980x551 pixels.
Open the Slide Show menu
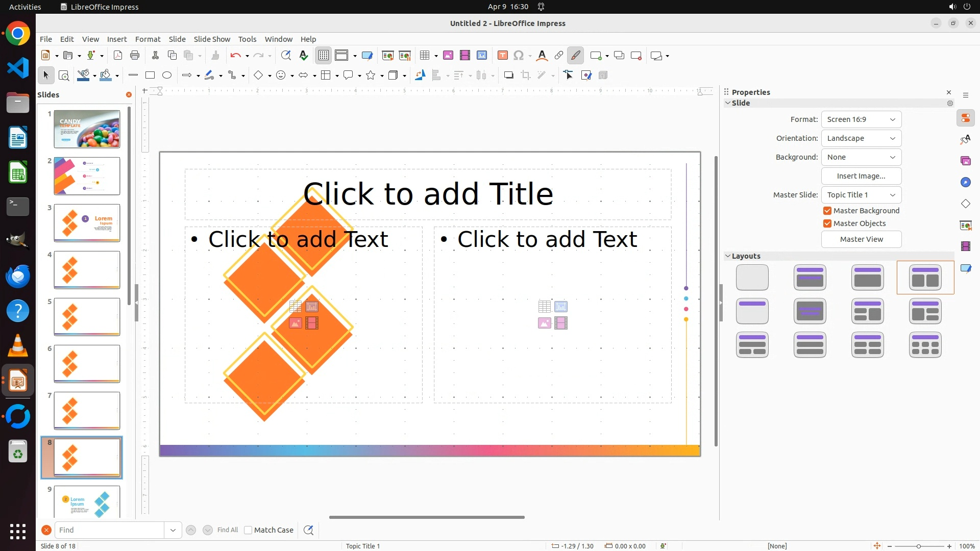click(x=212, y=39)
